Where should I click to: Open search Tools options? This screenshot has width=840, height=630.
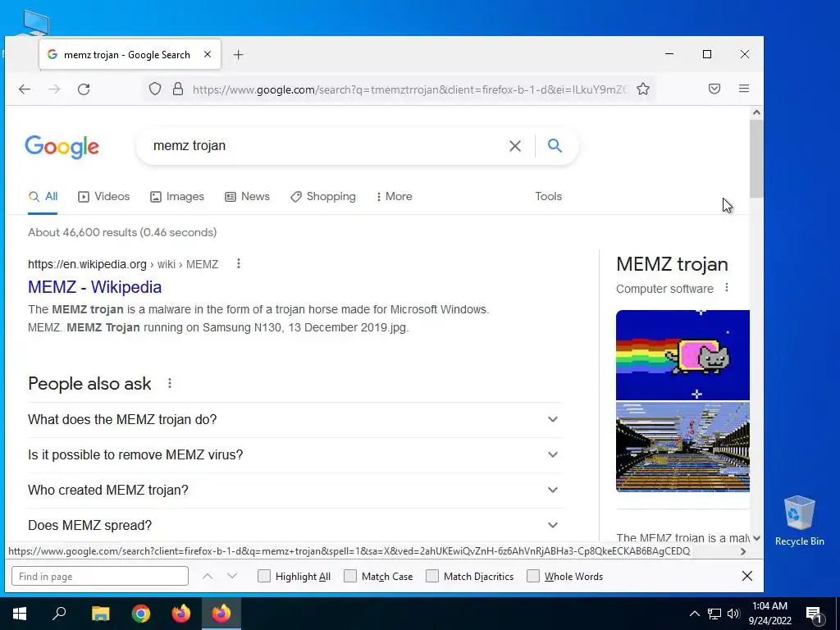tap(548, 197)
